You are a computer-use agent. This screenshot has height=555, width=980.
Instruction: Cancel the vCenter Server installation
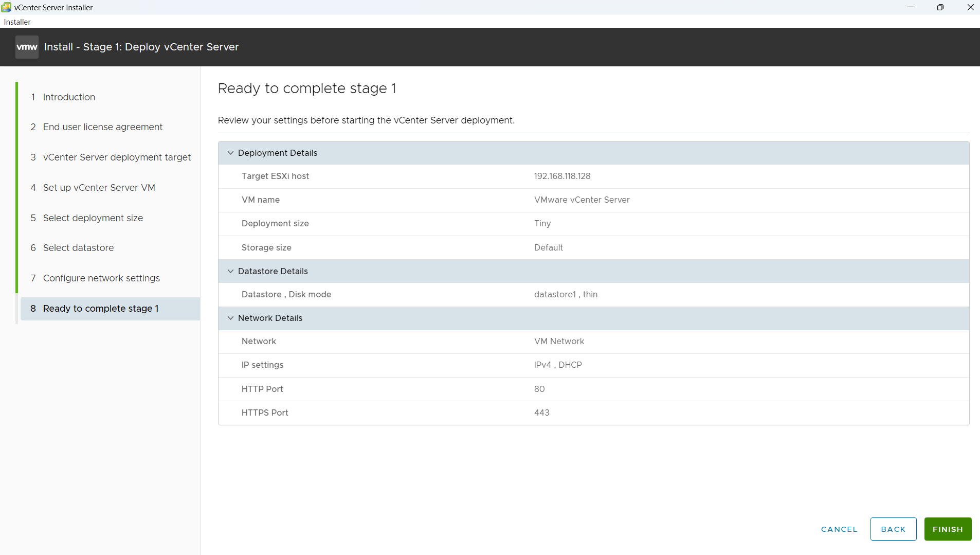(839, 529)
